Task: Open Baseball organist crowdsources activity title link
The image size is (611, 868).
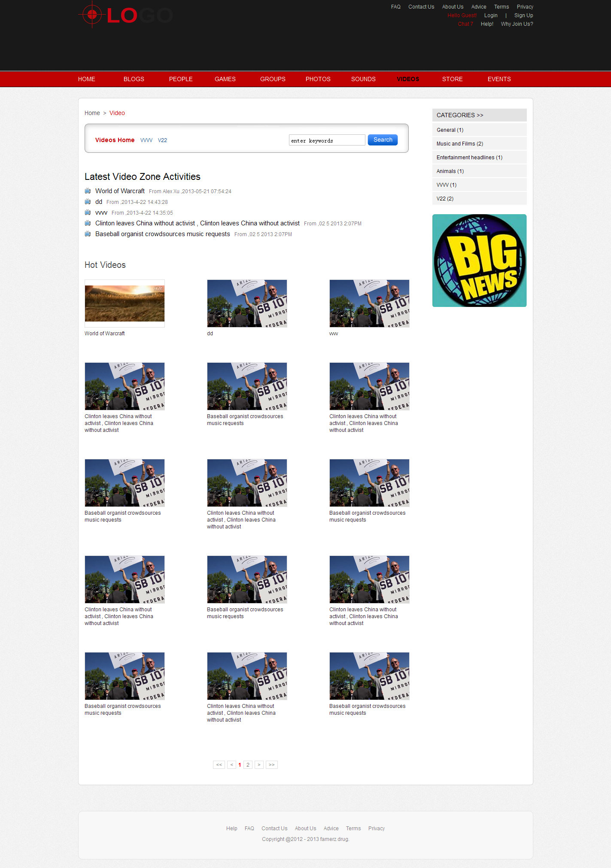Action: click(163, 234)
